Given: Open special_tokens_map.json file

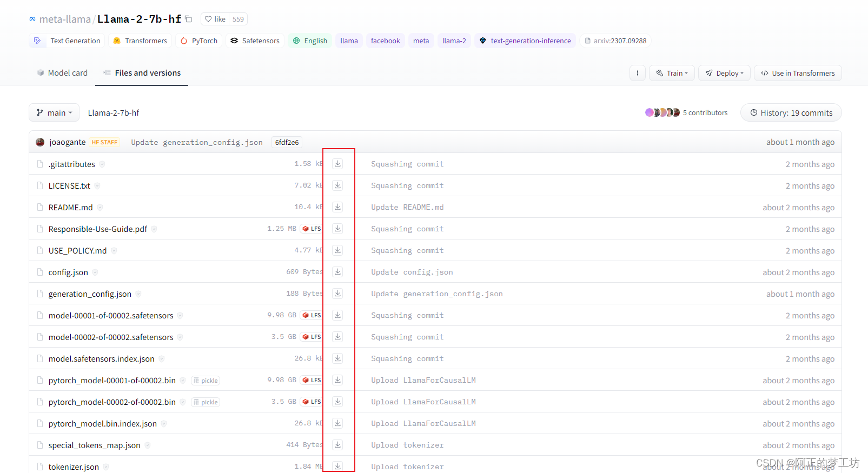Looking at the screenshot, I should point(94,445).
